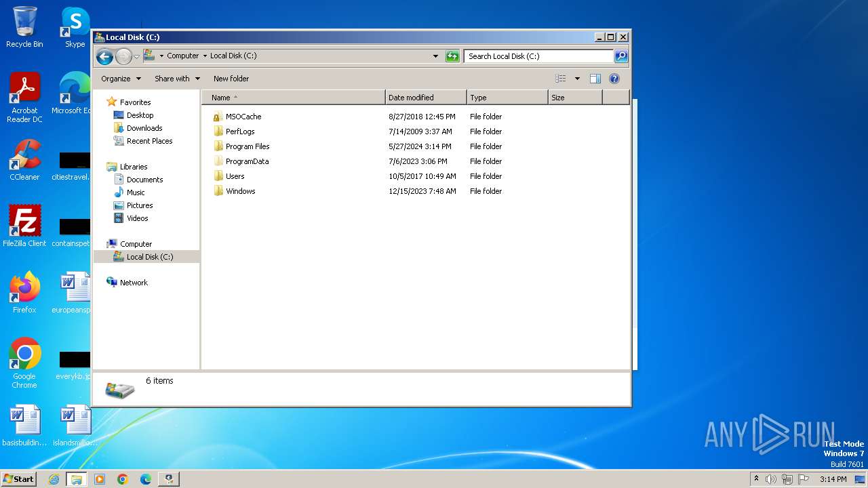Select the Acrobat Reader DC shortcut
Screen dimensions: 868x488
pyautogui.click(x=24, y=98)
